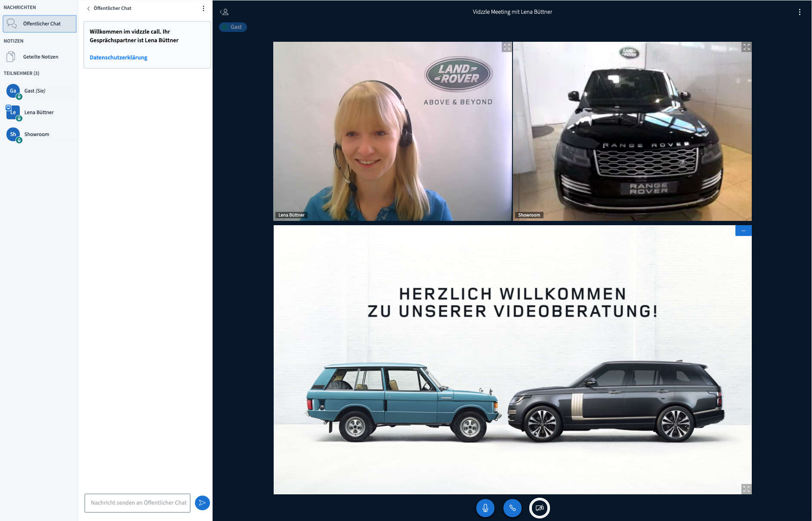
Task: Click the Showroom video name label
Action: (529, 215)
